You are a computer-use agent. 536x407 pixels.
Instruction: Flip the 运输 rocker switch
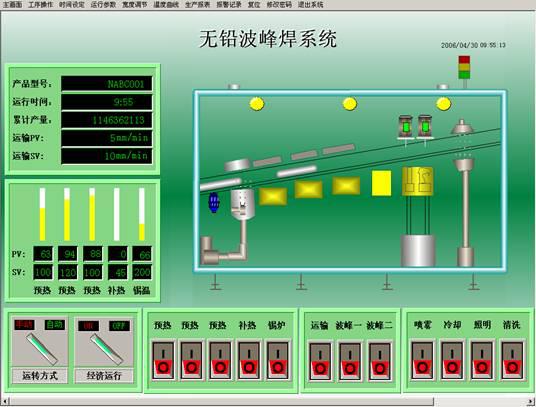pos(320,361)
